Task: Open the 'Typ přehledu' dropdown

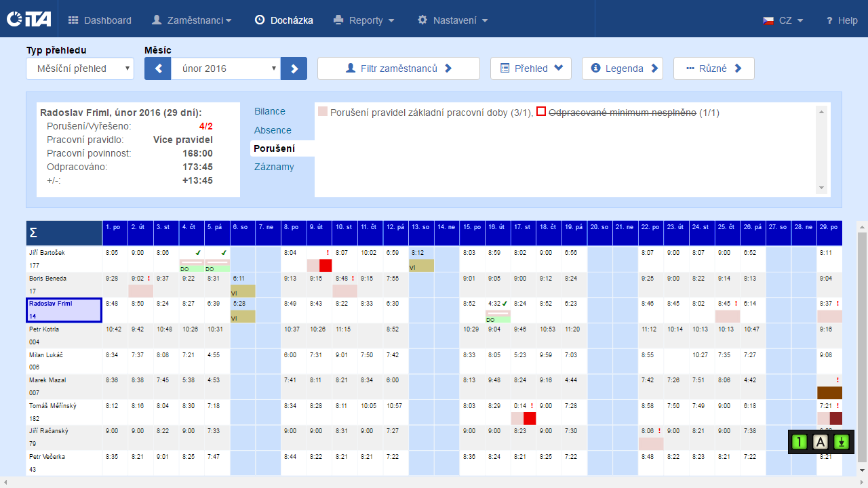Action: pyautogui.click(x=80, y=68)
